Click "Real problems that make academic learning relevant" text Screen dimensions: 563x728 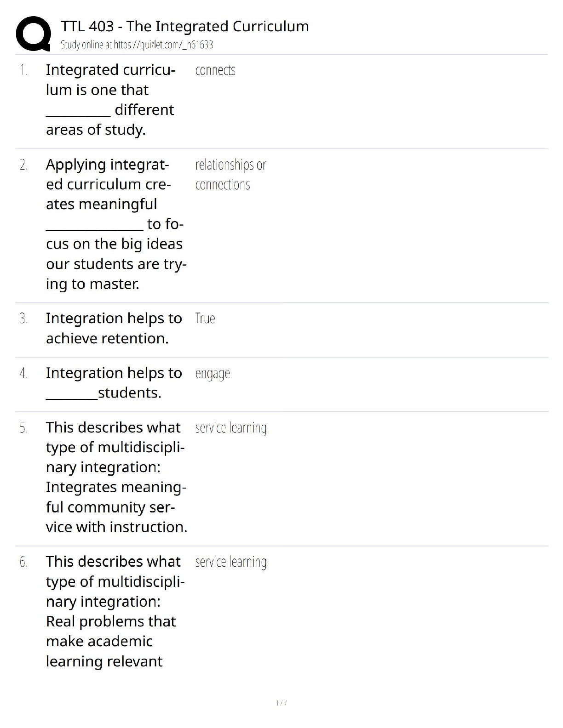tap(110, 641)
